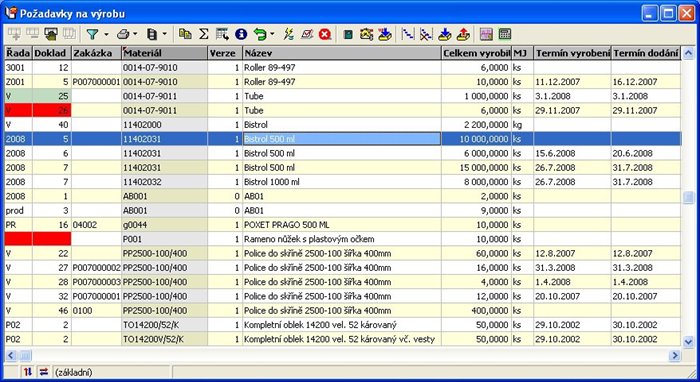Click the blue down arrow receive icon
The width and height of the screenshot is (700, 382).
click(x=445, y=34)
